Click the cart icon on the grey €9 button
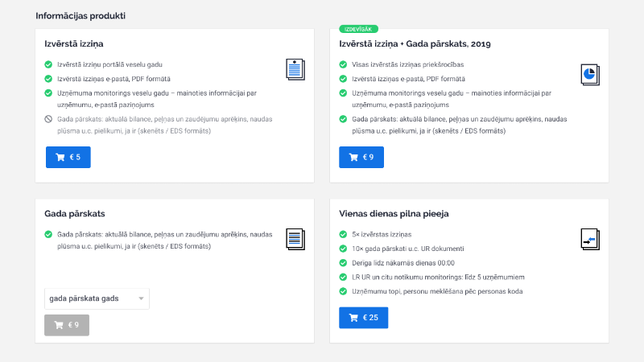644x362 pixels. point(58,325)
